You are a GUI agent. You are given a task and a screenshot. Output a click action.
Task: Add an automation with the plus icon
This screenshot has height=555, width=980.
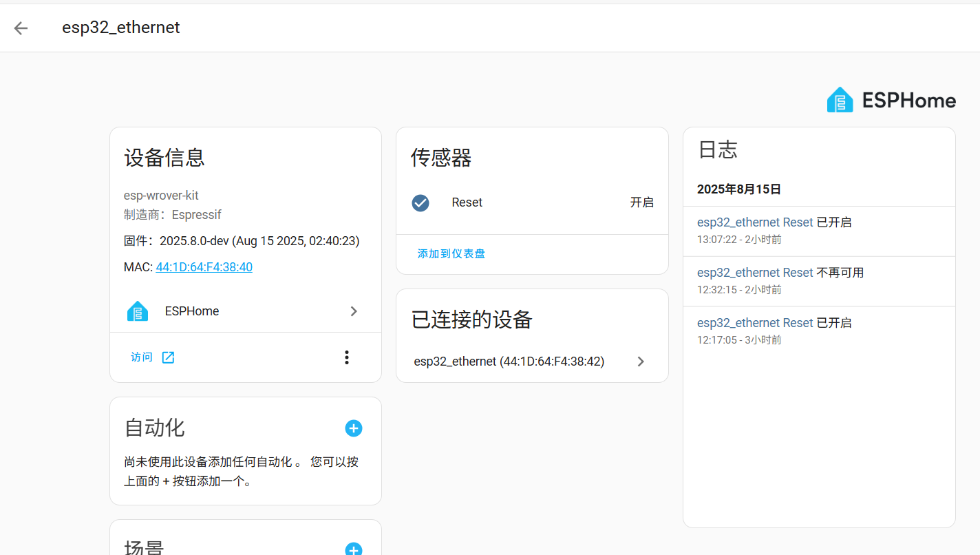(x=354, y=428)
